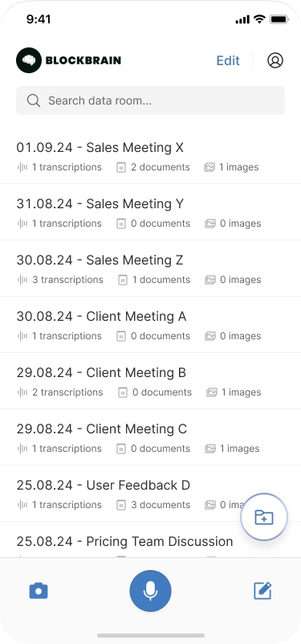
Task: Select 25.08.24 - User Feedback D
Action: coord(151,494)
